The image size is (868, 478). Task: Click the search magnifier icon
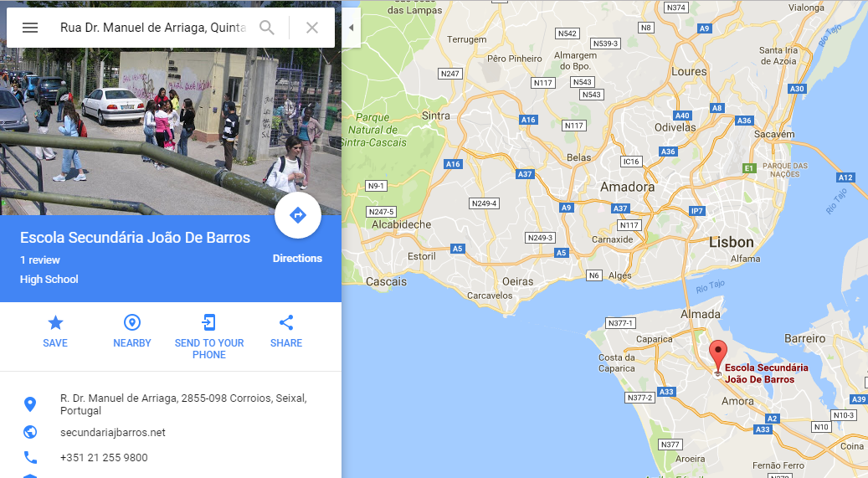click(267, 28)
